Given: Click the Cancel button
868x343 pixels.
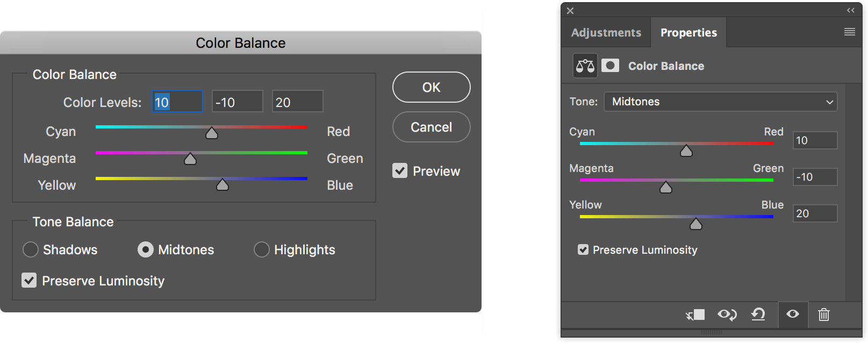Looking at the screenshot, I should (432, 127).
